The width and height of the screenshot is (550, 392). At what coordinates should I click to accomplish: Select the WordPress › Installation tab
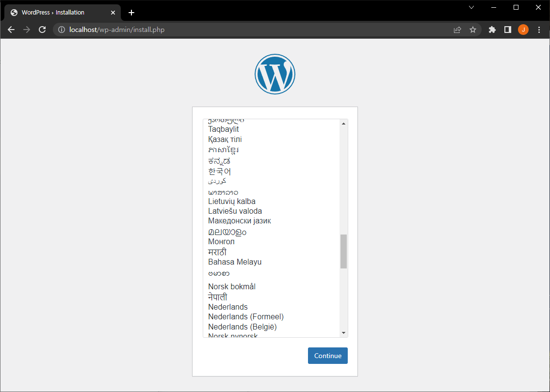coord(63,13)
